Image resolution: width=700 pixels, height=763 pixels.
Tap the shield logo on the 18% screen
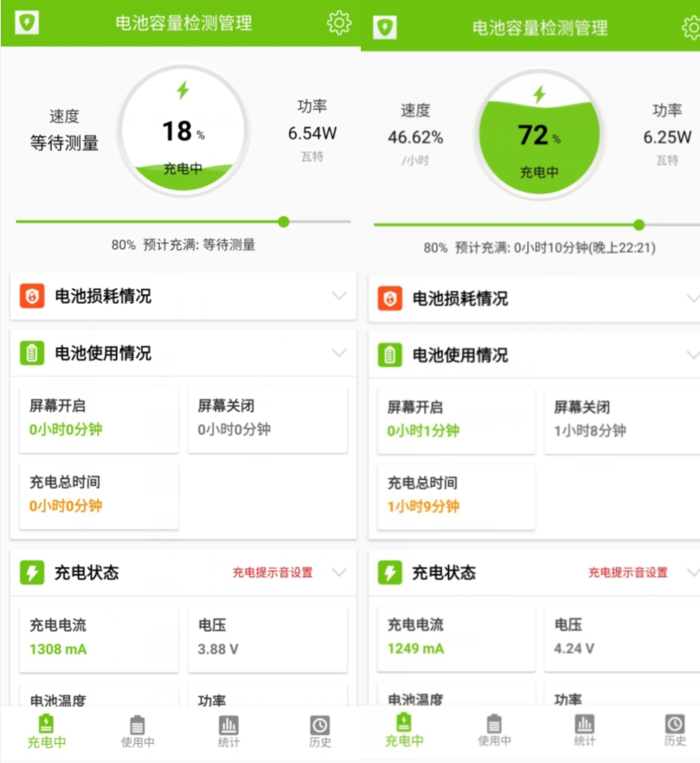point(27,23)
